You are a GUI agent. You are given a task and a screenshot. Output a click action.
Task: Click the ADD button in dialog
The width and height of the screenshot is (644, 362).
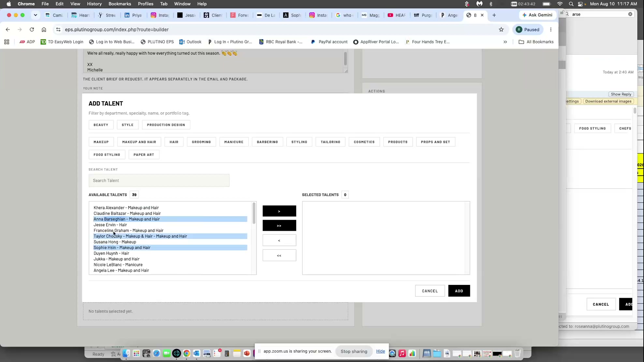tap(459, 291)
